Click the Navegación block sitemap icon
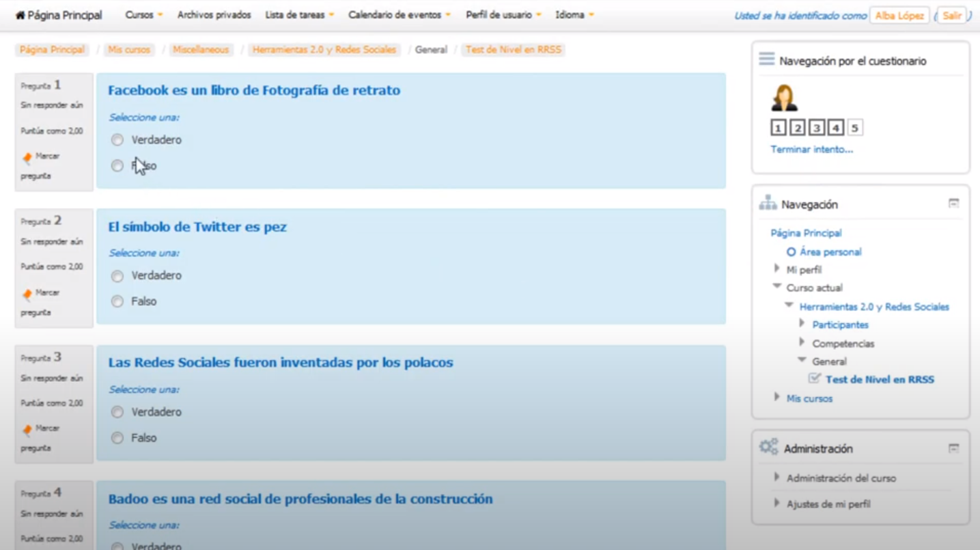Image resolution: width=980 pixels, height=550 pixels. (768, 203)
